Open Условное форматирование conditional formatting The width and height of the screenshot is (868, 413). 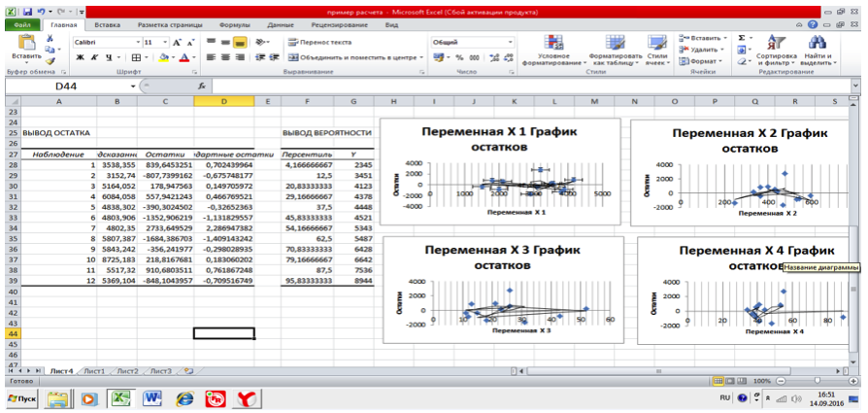pos(553,51)
